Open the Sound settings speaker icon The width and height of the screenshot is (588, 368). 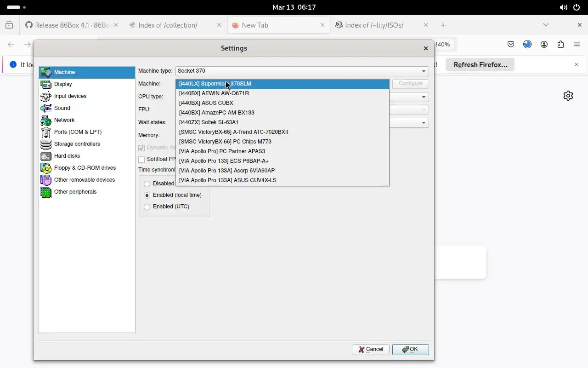[x=46, y=108]
